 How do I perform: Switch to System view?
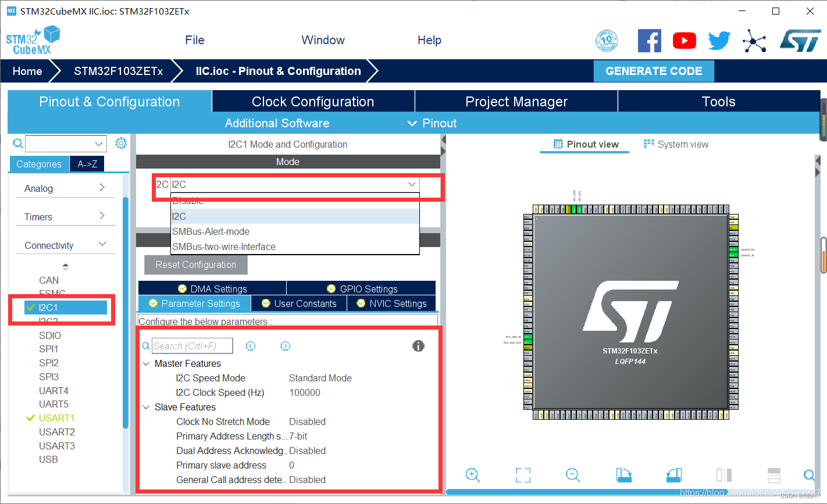tap(682, 144)
